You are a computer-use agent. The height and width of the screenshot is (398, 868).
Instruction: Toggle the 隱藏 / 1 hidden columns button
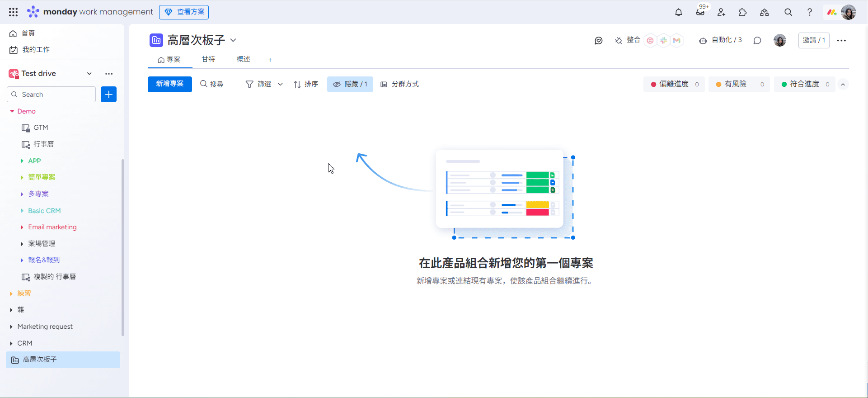(350, 84)
